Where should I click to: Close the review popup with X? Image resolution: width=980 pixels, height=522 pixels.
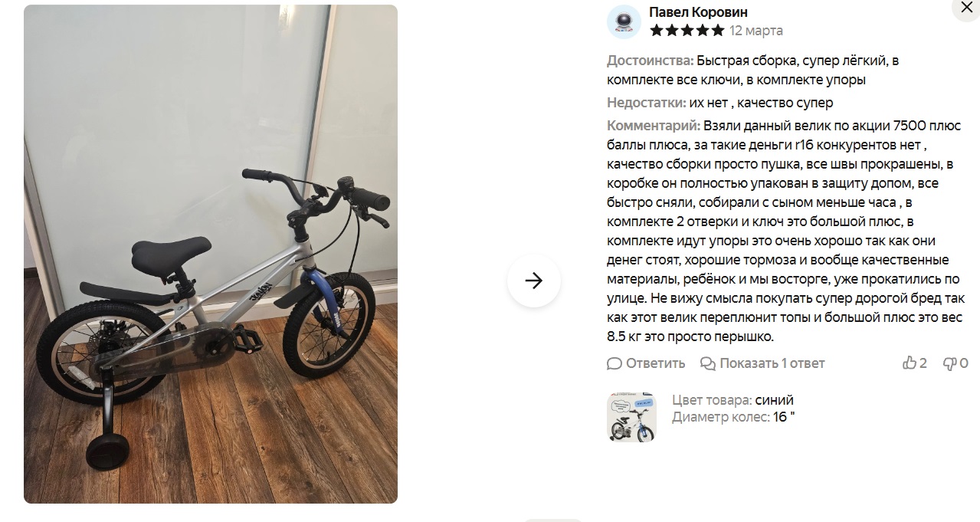point(965,8)
